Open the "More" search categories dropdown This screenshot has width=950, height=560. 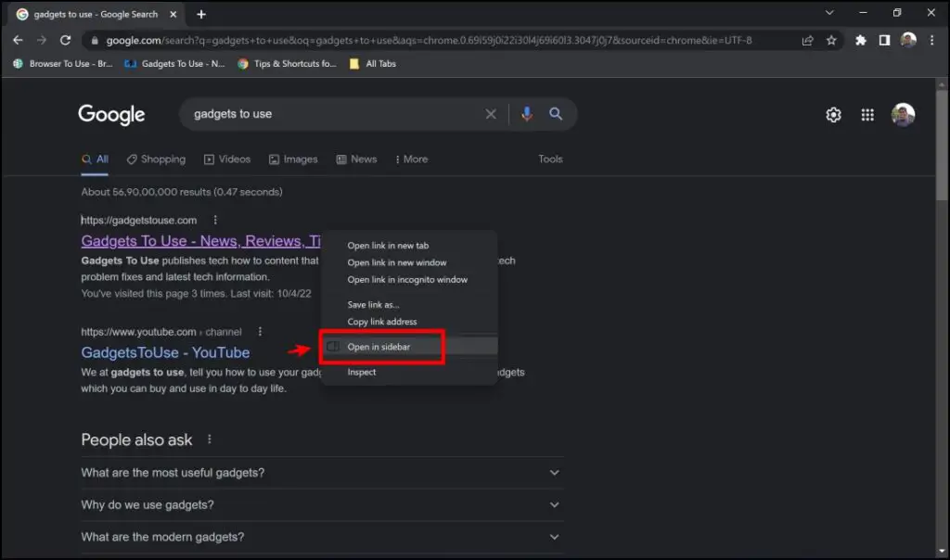[x=411, y=159]
